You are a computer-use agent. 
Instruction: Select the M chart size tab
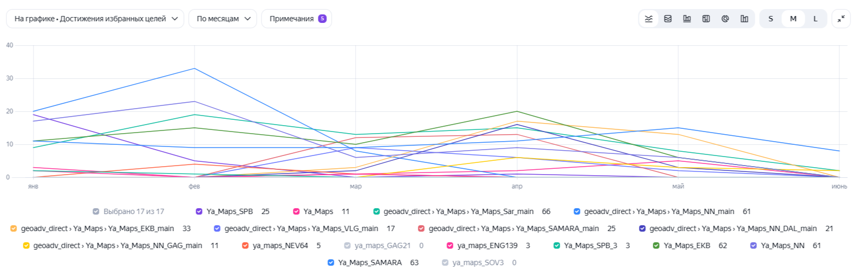point(793,19)
